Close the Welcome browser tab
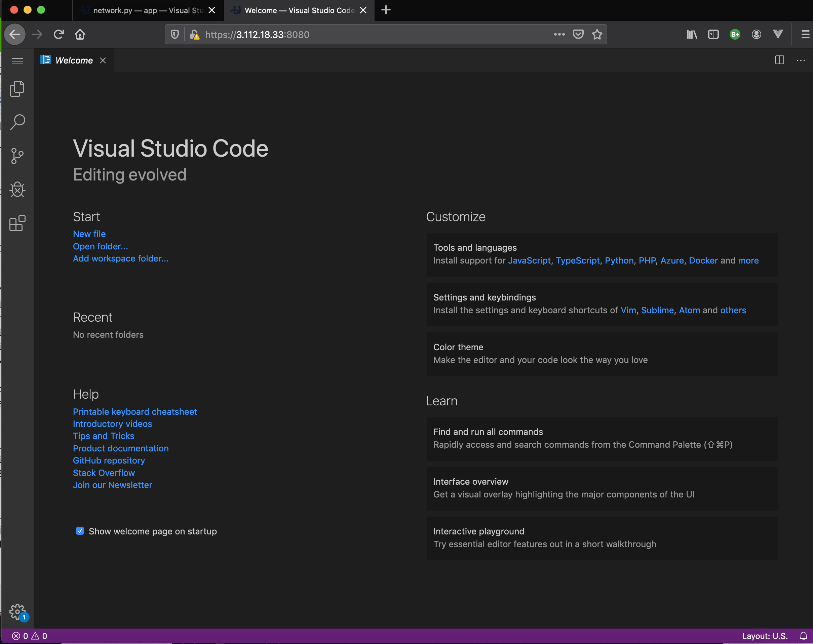The width and height of the screenshot is (813, 644). 363,10
